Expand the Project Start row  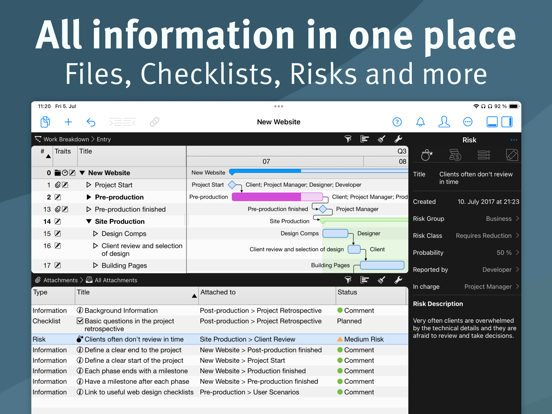pos(89,185)
